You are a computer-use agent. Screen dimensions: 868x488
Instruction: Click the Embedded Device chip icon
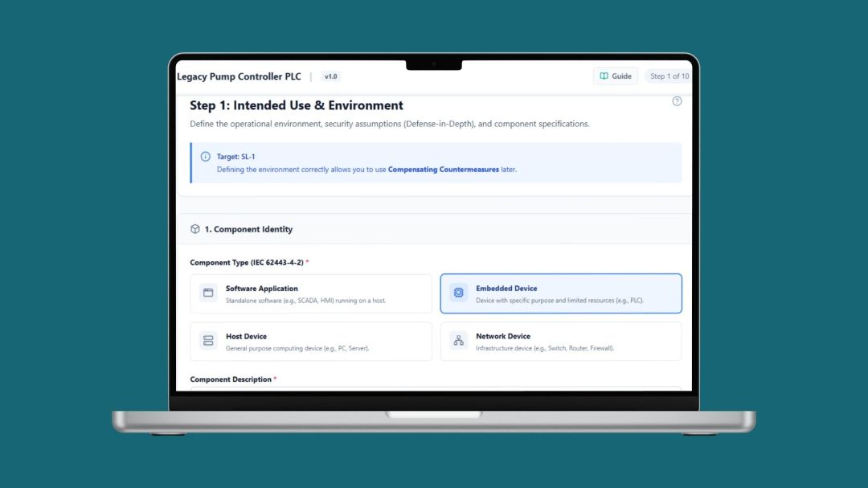458,293
